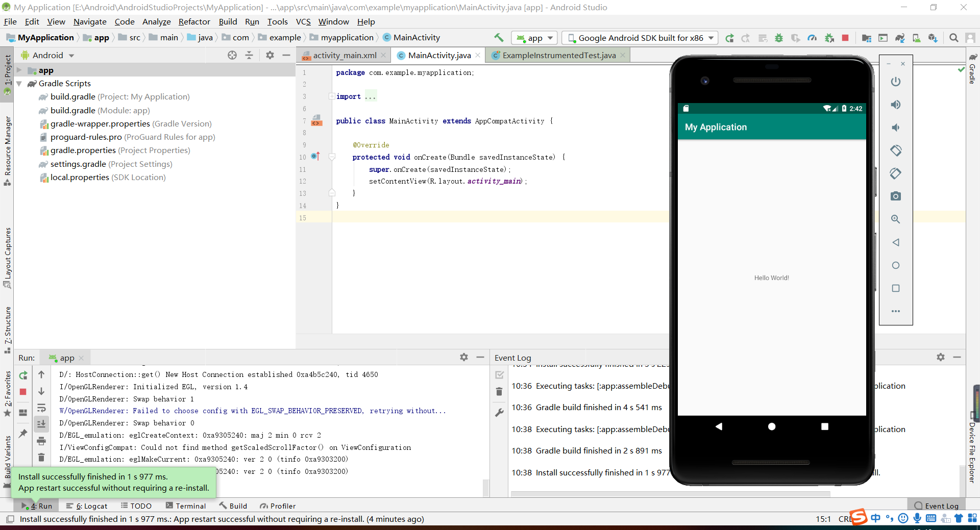Collapse the Gradle Scripts tree node

click(x=19, y=84)
